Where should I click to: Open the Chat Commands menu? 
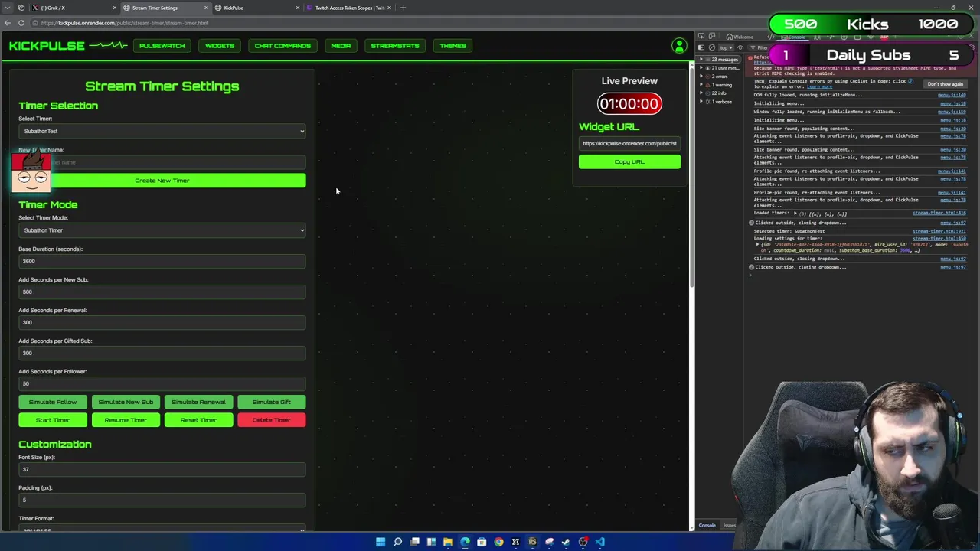[x=283, y=46]
